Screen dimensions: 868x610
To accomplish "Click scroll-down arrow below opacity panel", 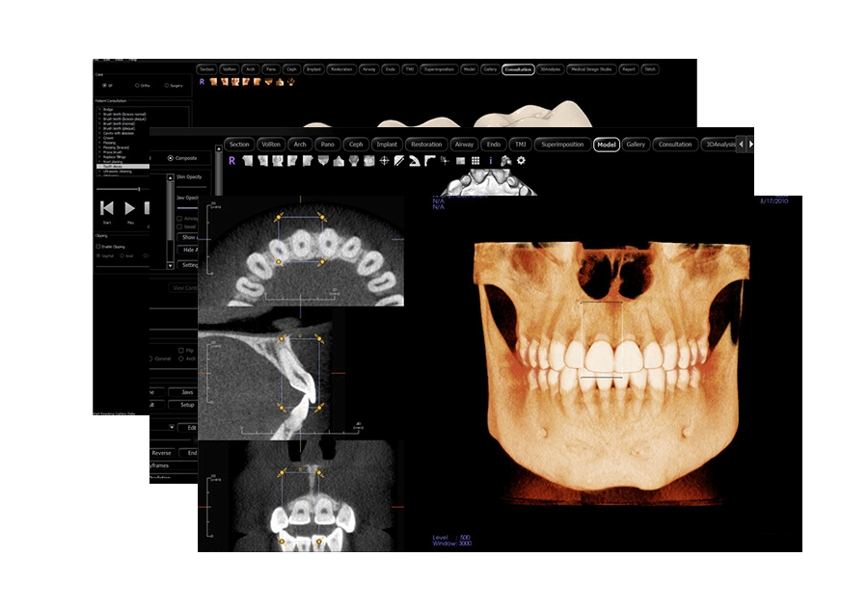I will [x=170, y=265].
